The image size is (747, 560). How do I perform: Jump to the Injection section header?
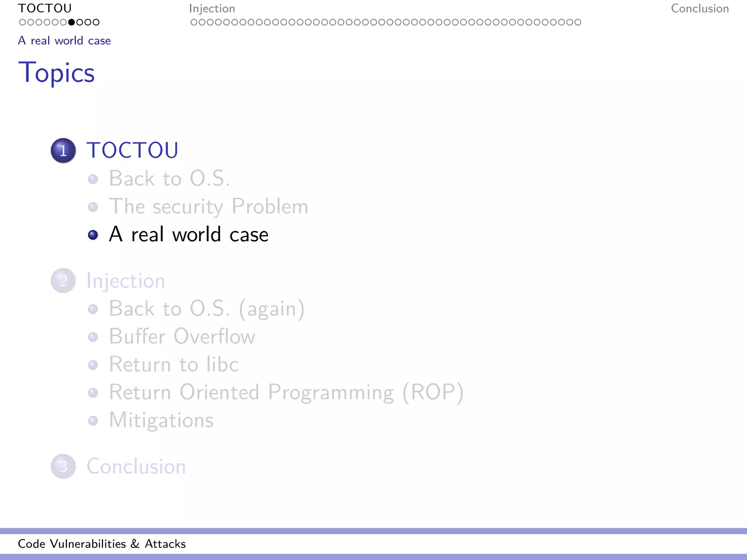[212, 9]
